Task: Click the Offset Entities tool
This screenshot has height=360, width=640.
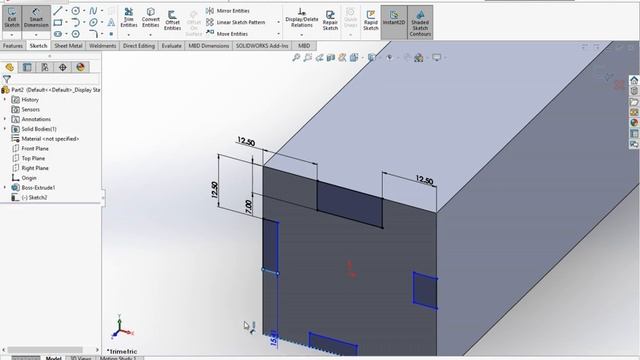Action: 172,20
